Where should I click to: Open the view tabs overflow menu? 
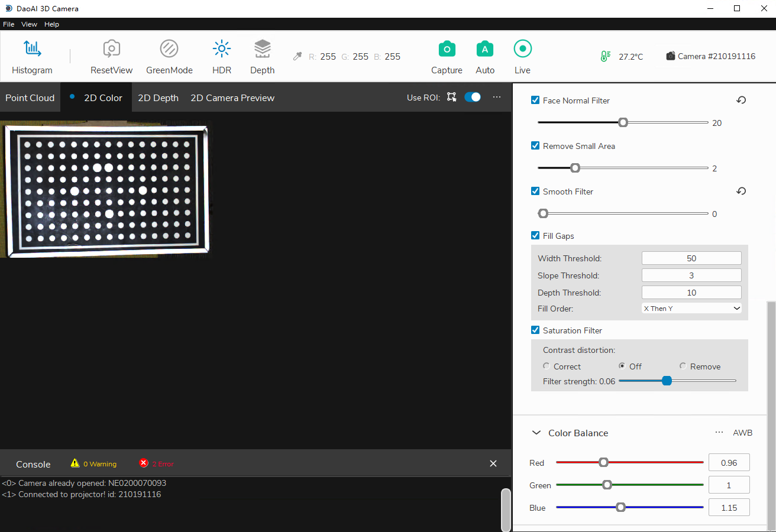pyautogui.click(x=497, y=97)
